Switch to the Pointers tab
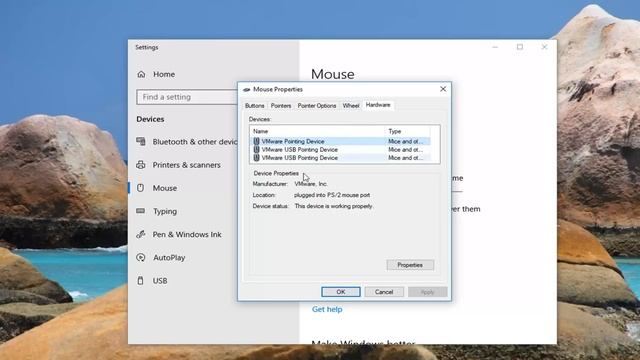The height and width of the screenshot is (360, 640). [x=281, y=106]
